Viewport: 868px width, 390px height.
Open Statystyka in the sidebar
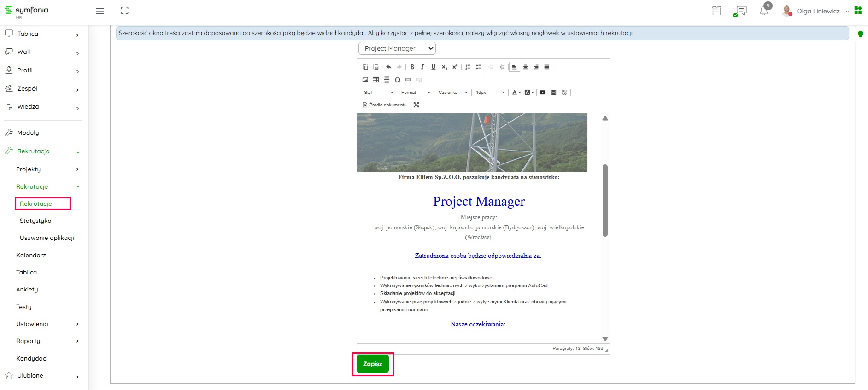[35, 221]
